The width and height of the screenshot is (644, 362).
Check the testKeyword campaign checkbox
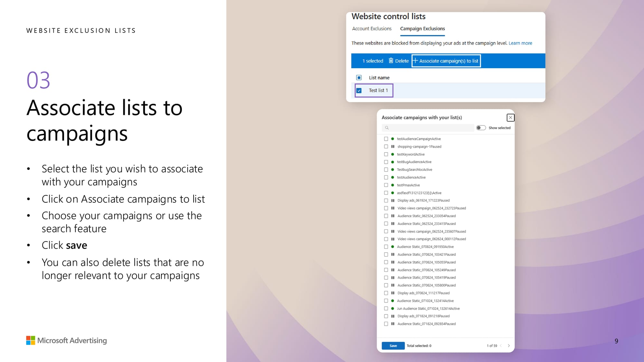(386, 154)
